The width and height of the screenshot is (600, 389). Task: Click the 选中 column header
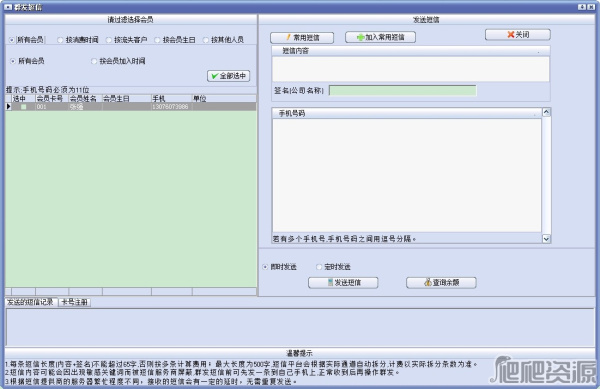23,99
